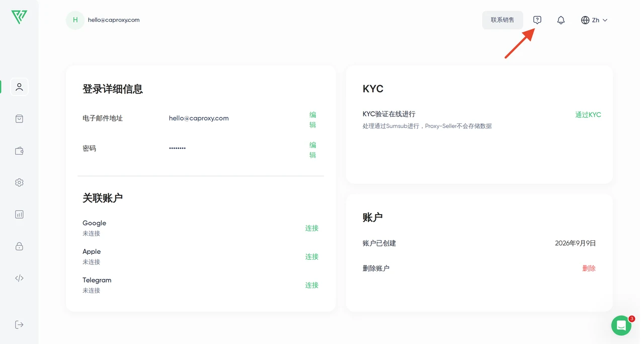Open the statistics chart sidebar icon
The height and width of the screenshot is (344, 644).
click(x=19, y=214)
